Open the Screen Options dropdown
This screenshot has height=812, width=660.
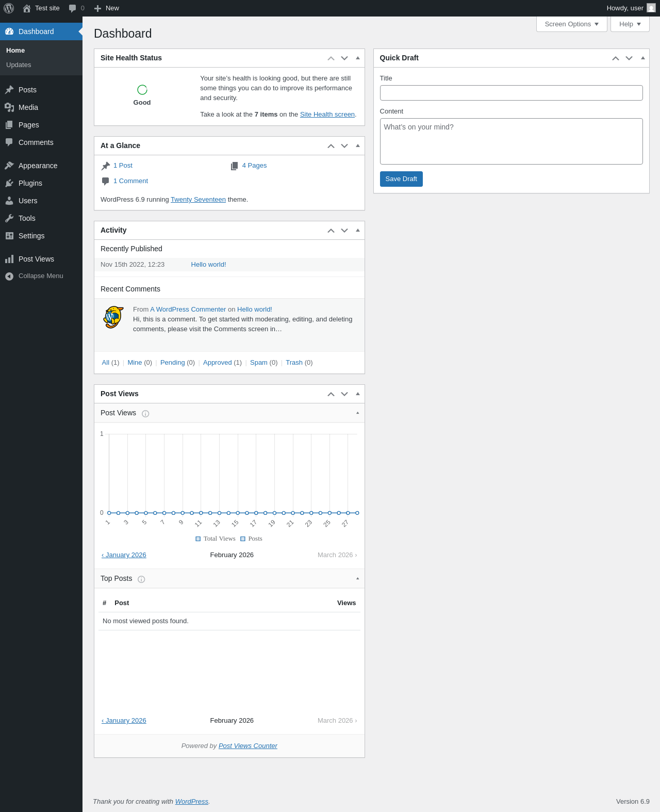tap(571, 24)
